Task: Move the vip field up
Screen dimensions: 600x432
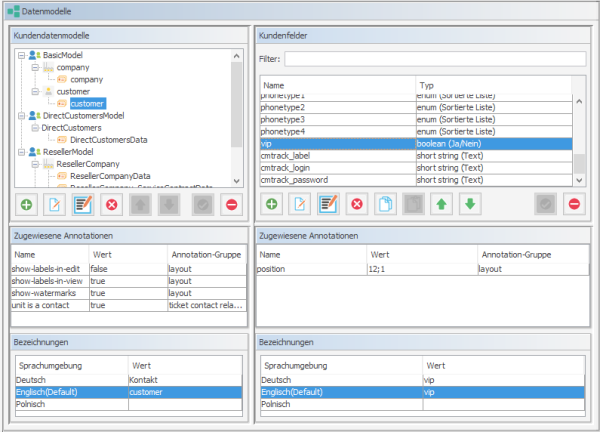Action: [x=442, y=204]
